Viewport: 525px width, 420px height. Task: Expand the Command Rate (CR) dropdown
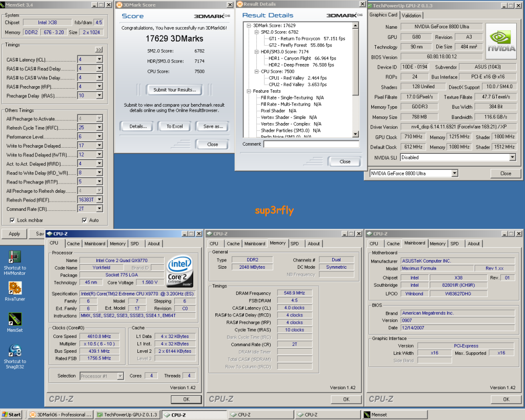click(99, 209)
